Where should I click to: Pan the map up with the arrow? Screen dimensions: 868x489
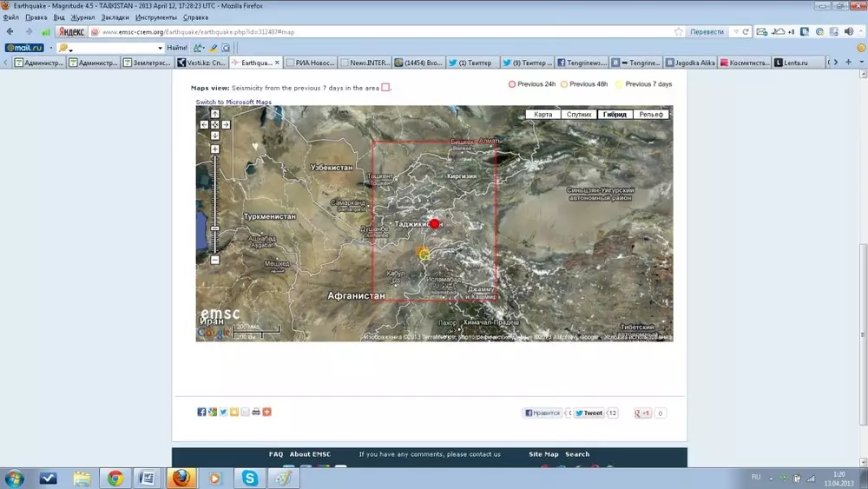215,114
